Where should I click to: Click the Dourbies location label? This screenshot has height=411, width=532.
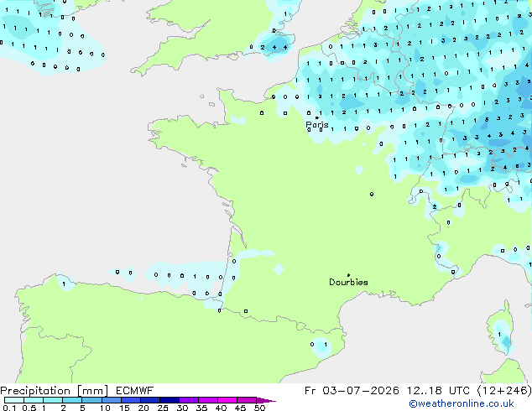pyautogui.click(x=348, y=282)
